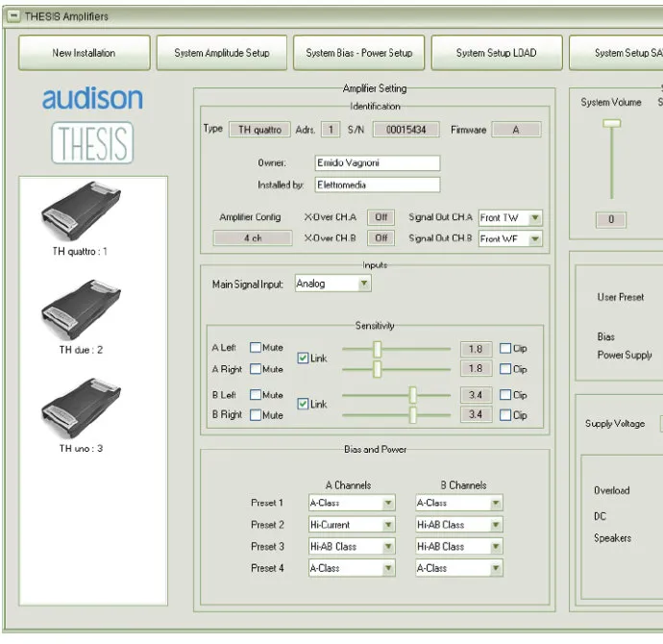Click the A Left sensitivity slider handle

point(378,349)
